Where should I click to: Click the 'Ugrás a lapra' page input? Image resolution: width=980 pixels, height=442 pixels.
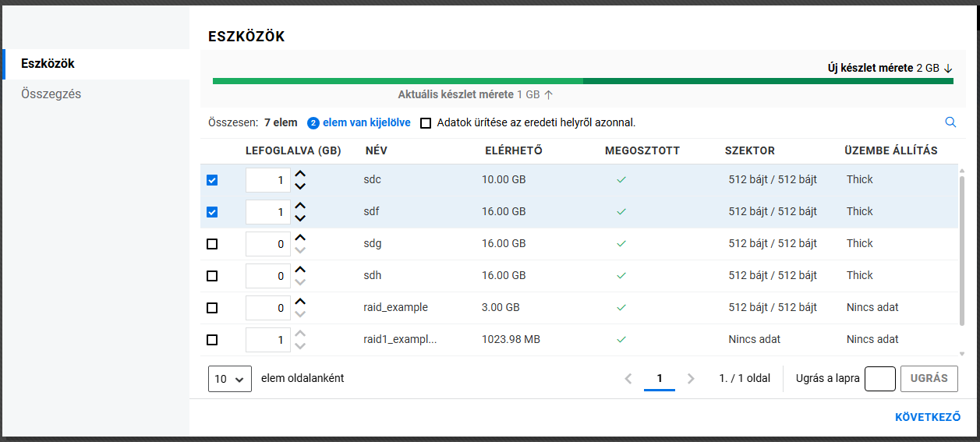[x=879, y=379]
